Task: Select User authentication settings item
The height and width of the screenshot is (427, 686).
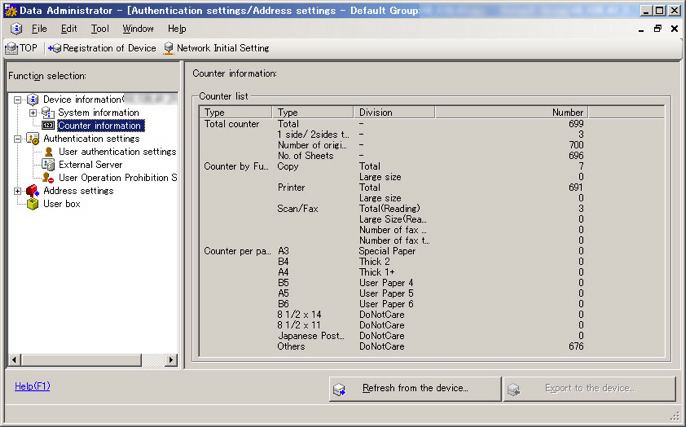Action: pos(117,152)
